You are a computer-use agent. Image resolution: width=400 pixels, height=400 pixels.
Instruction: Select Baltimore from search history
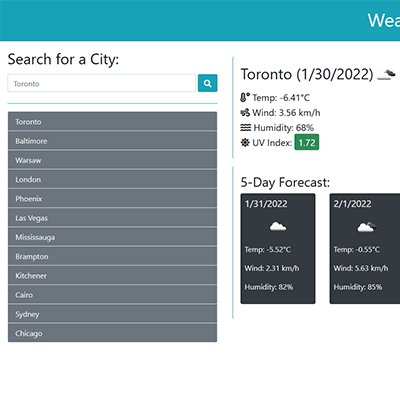(x=112, y=141)
